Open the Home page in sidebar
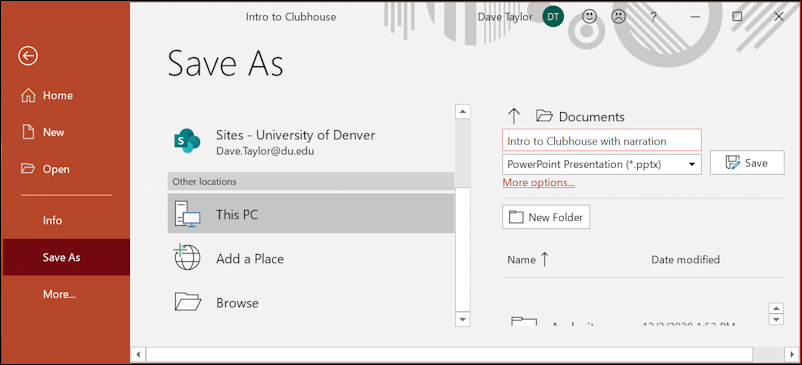The height and width of the screenshot is (365, 802). coord(47,96)
